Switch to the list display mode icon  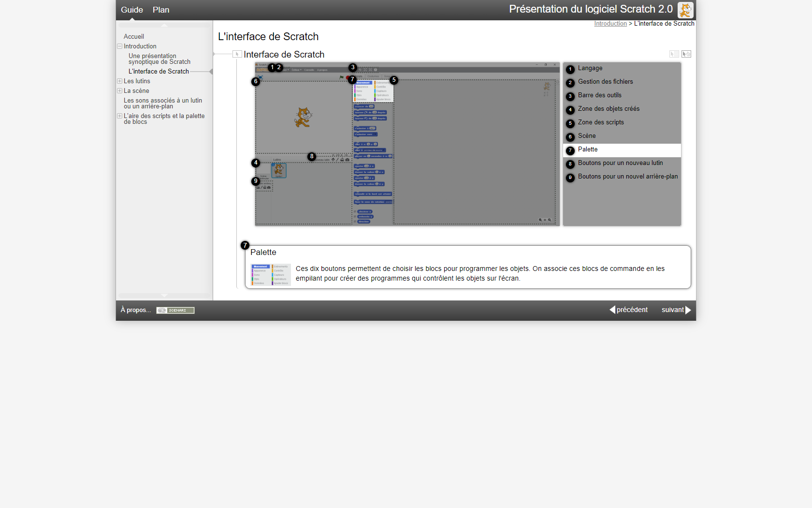coord(674,54)
